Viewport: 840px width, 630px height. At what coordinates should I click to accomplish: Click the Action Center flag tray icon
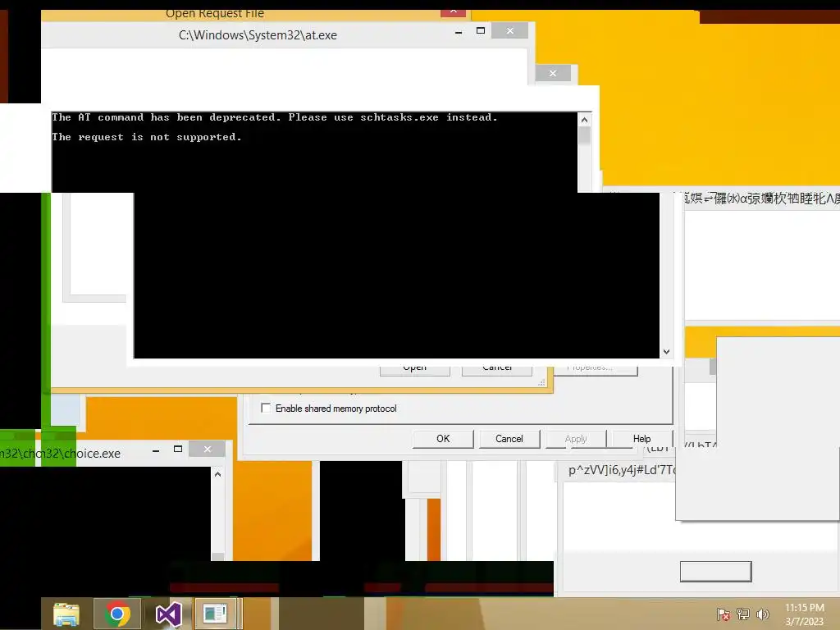click(x=724, y=614)
